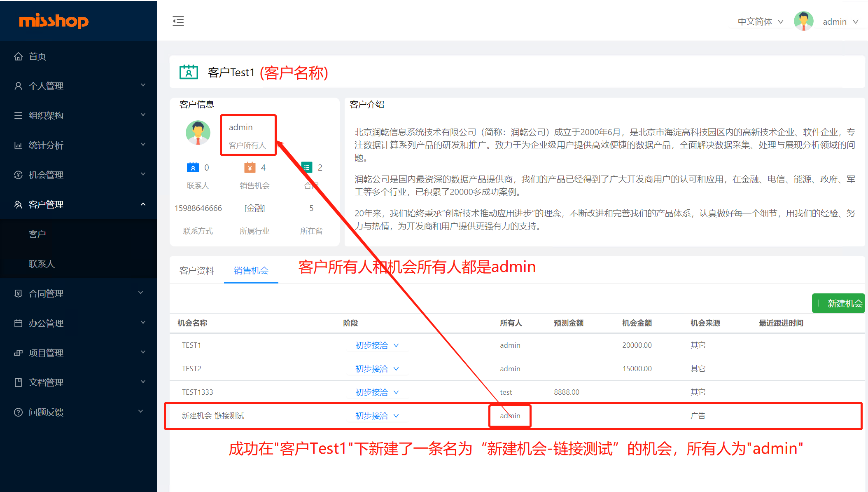This screenshot has height=492, width=868.
Task: Open the TEST1333 opportunity row
Action: click(x=198, y=392)
